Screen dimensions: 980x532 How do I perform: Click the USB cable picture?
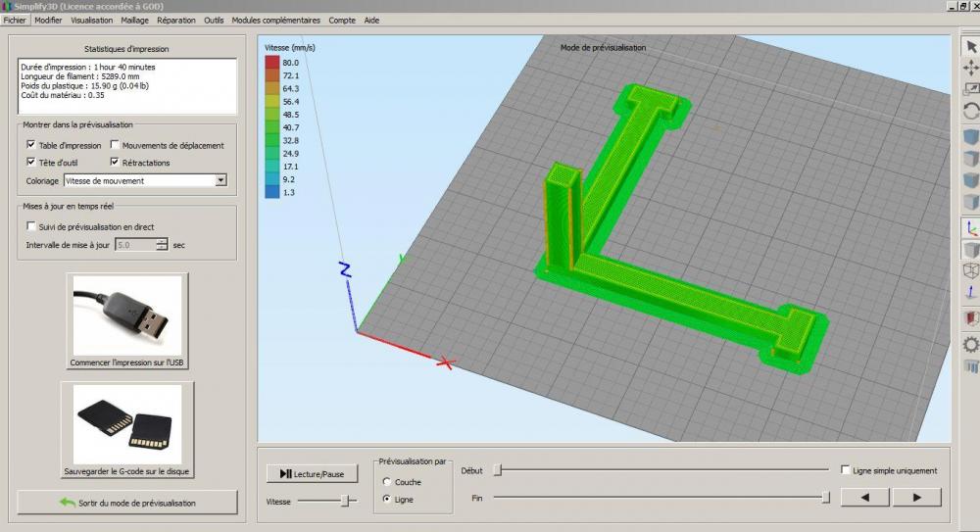(126, 315)
